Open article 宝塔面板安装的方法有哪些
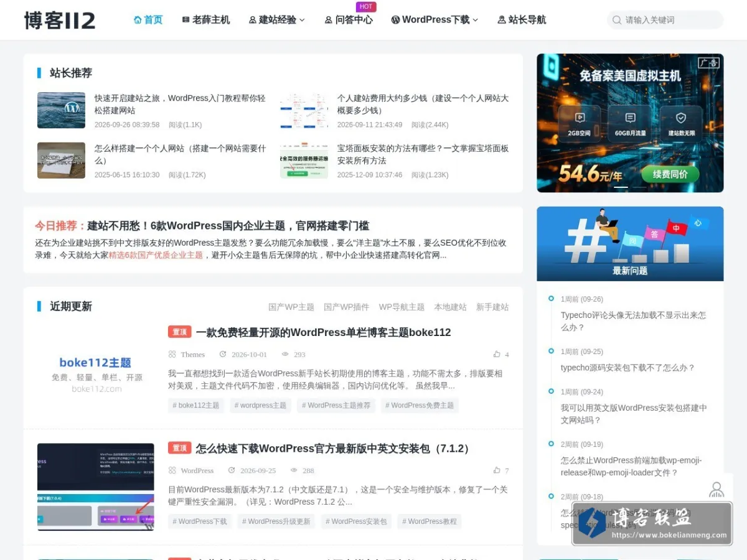Screen dimensions: 747x560 click(x=423, y=154)
